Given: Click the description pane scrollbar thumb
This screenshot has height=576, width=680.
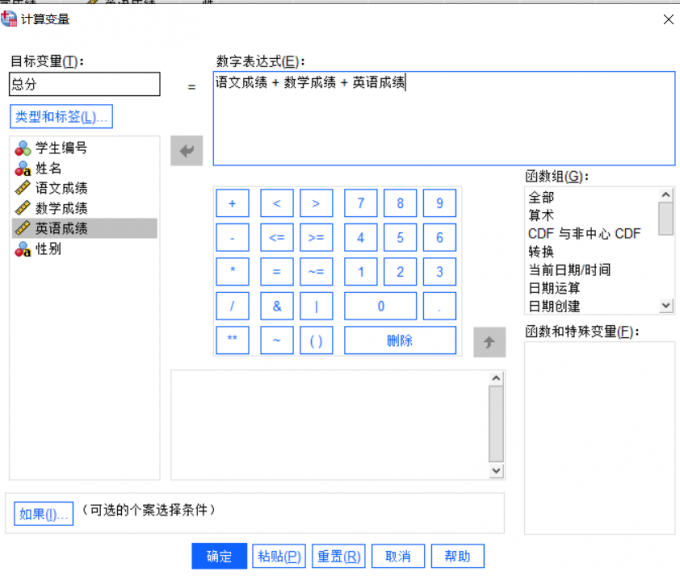Looking at the screenshot, I should coord(496,424).
